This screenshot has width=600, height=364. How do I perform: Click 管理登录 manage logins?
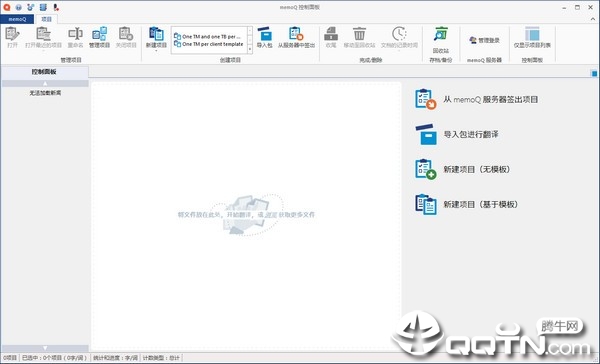(484, 40)
